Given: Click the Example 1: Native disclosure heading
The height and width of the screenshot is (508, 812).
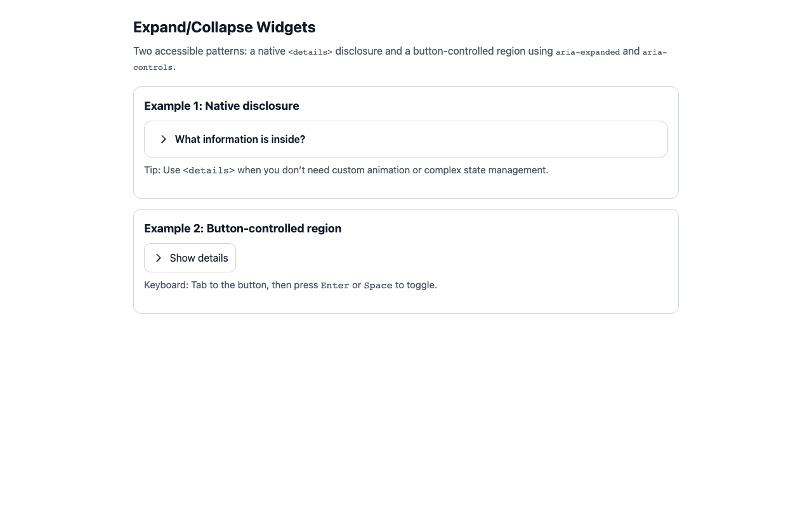Looking at the screenshot, I should coord(221,106).
